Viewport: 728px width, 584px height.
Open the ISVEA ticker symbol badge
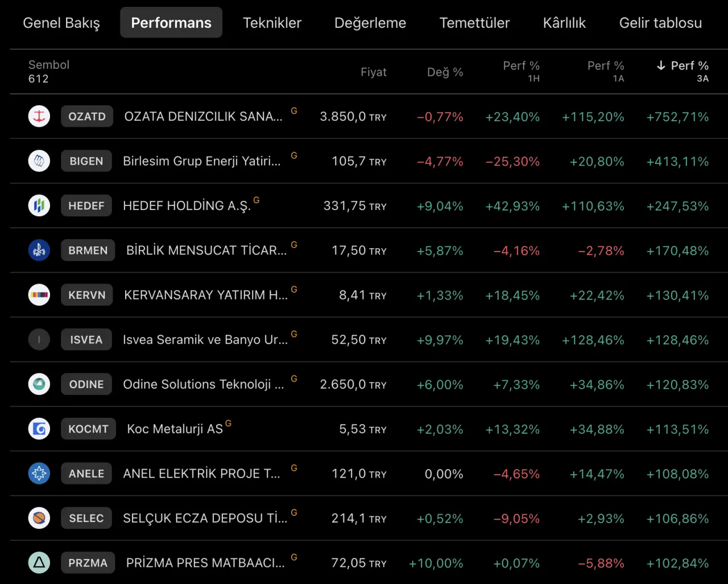pyautogui.click(x=86, y=340)
